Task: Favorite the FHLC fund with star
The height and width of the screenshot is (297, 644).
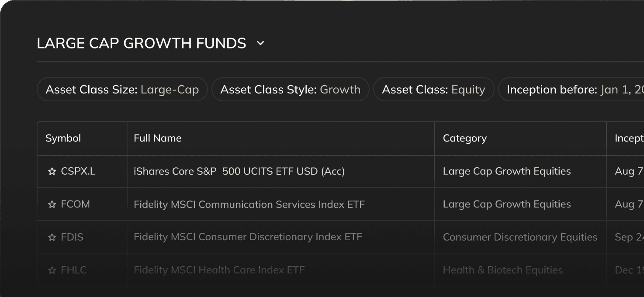Action: [52, 271]
